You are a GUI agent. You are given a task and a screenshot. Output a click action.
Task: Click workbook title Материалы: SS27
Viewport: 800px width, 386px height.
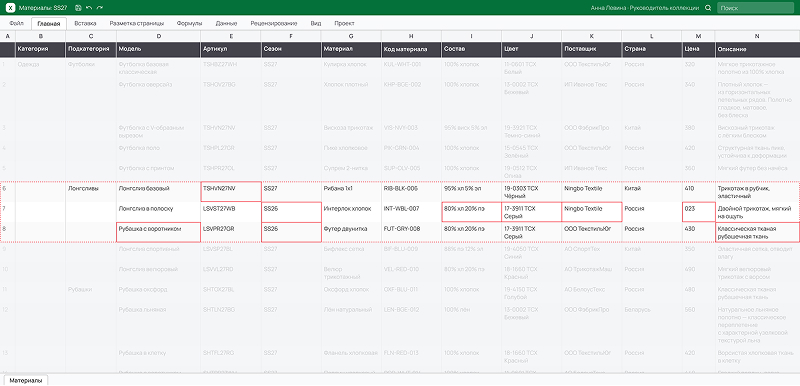click(43, 8)
